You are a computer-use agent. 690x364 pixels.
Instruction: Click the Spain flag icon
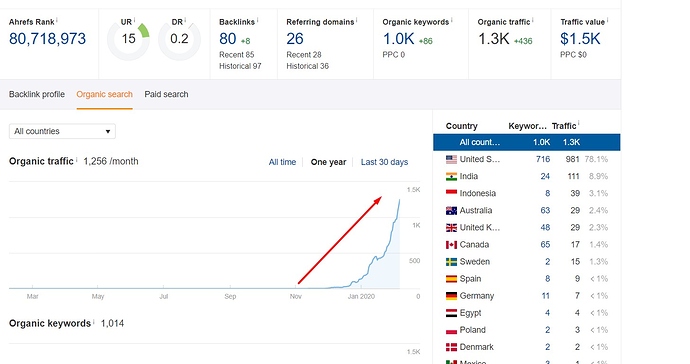(x=451, y=279)
